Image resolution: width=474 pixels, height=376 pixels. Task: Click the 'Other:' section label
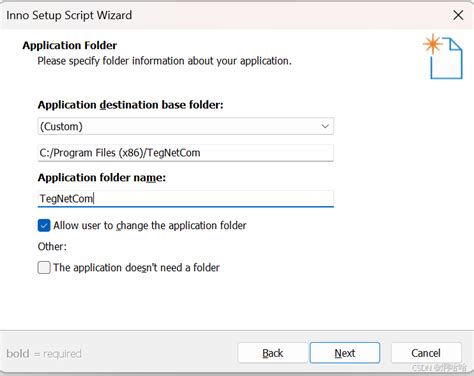52,247
